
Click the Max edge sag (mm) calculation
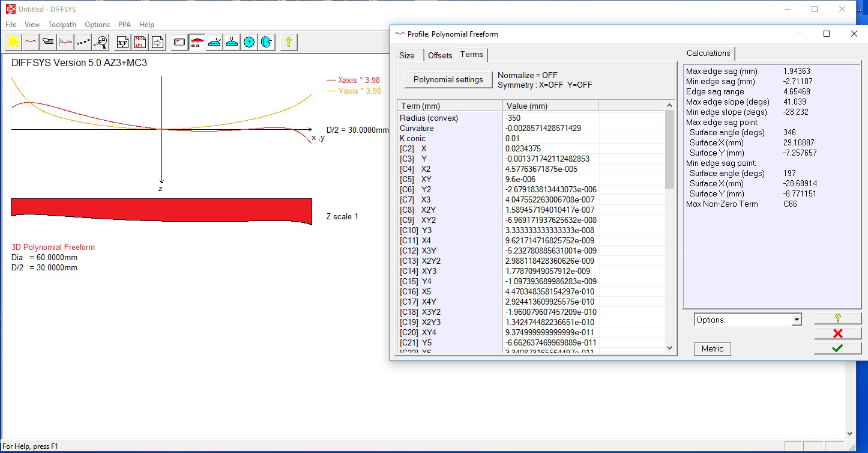[x=720, y=71]
